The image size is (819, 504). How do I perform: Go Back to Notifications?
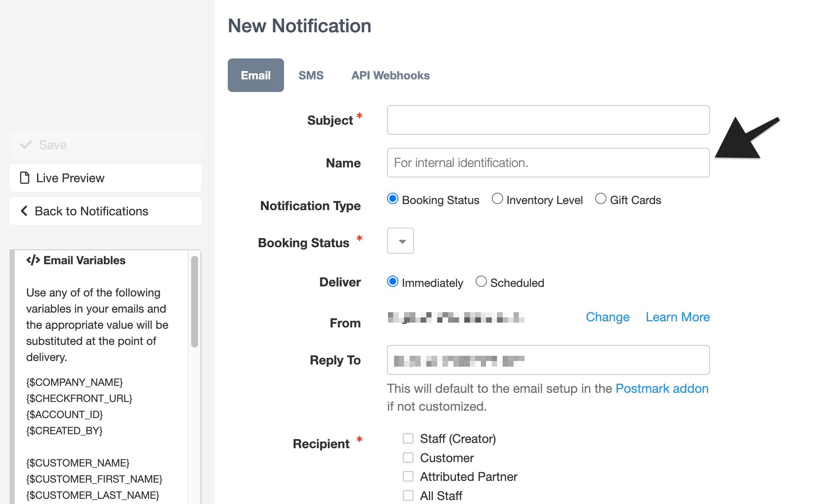(106, 211)
